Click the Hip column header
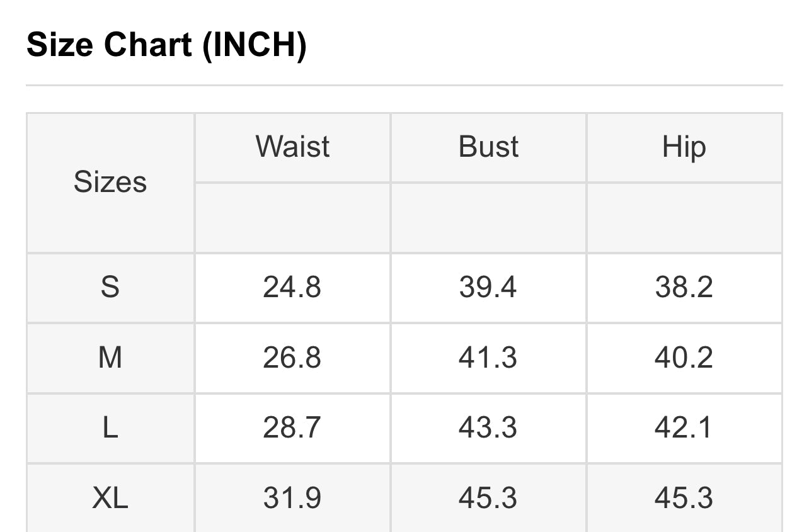 pyautogui.click(x=684, y=147)
